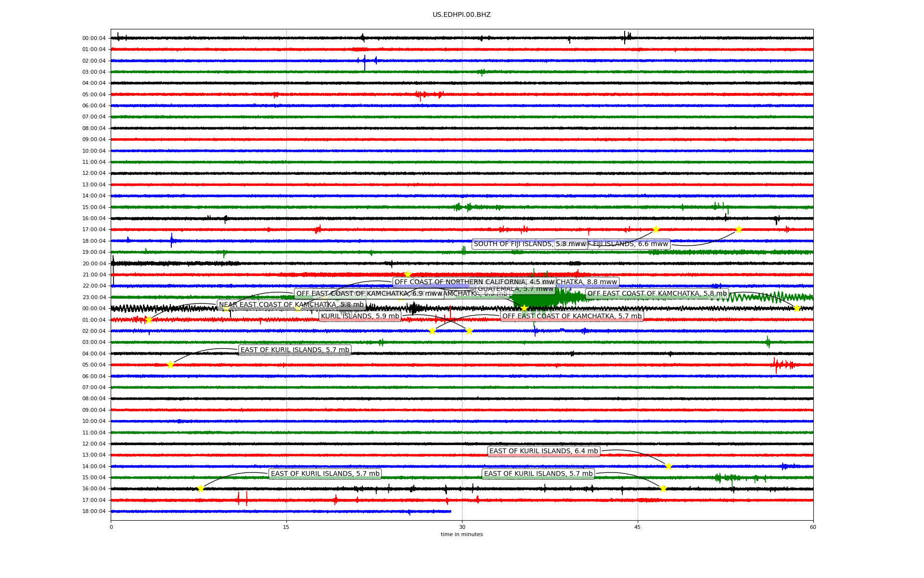Screen dimensions: 924x578
Task: Click the star linked to SOUTH OF FIJI ISLANDS label
Action: pyautogui.click(x=655, y=230)
